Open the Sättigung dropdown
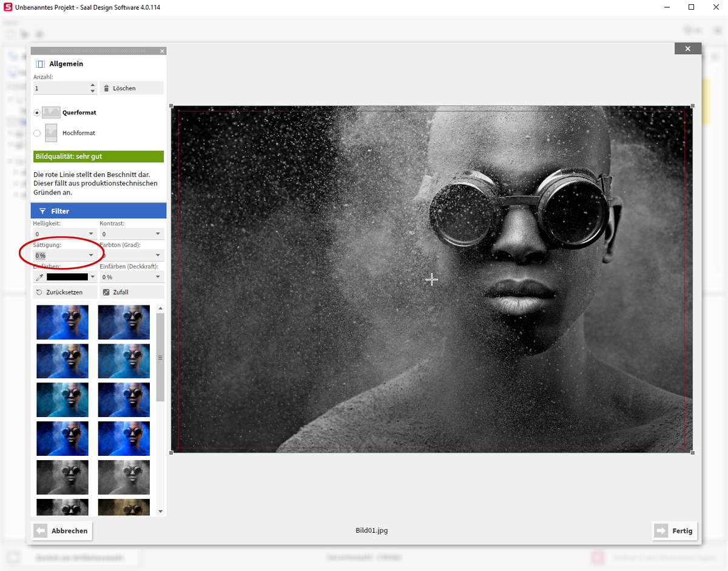 pos(91,255)
